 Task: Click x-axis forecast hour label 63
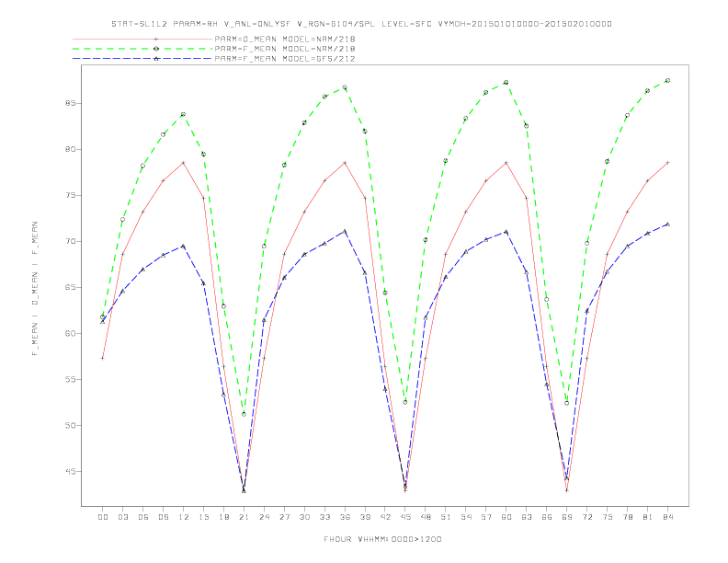click(527, 517)
